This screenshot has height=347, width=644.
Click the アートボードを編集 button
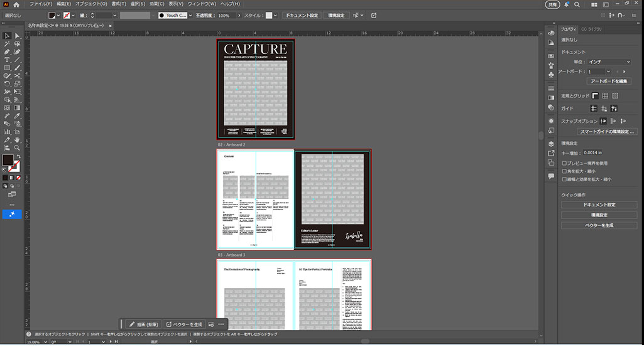pos(609,82)
